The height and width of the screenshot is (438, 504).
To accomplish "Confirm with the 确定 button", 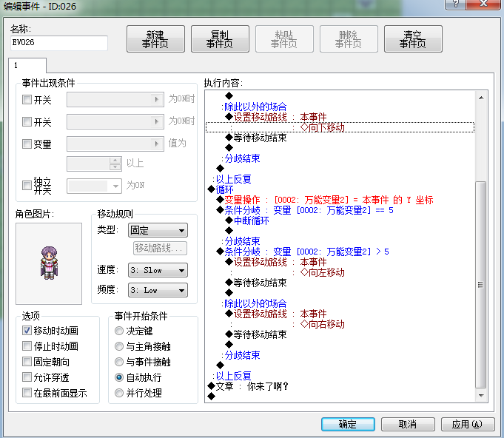I will pyautogui.click(x=348, y=424).
